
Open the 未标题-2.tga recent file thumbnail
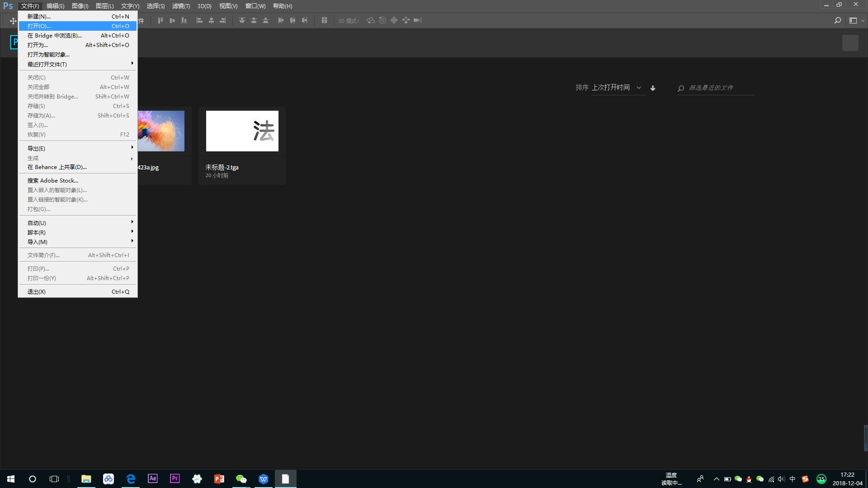coord(242,131)
